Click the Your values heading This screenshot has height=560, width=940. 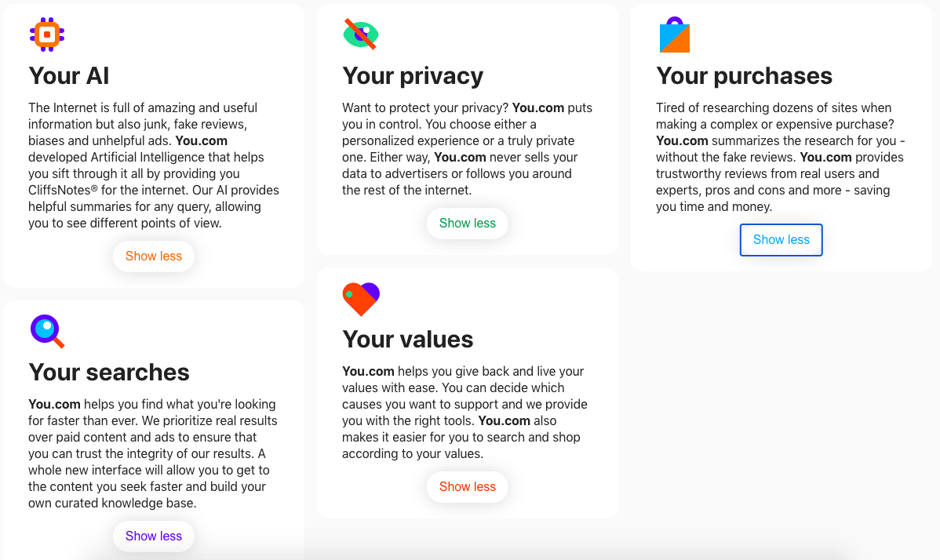[x=408, y=340]
